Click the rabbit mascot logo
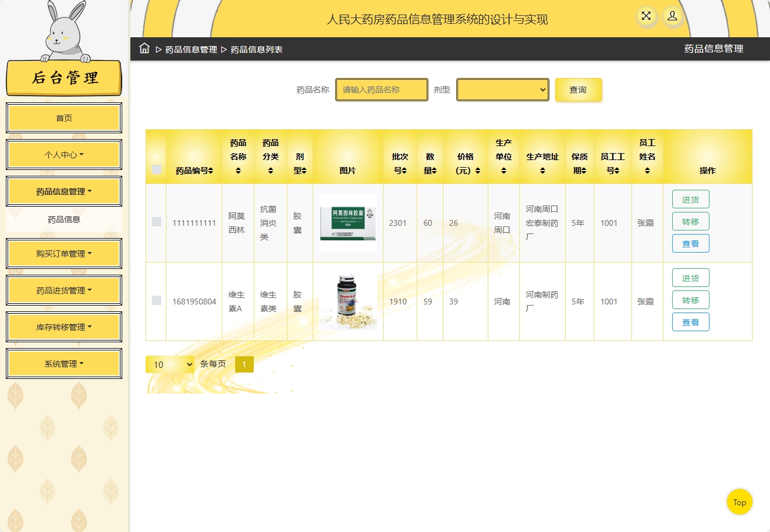Viewport: 770px width, 532px height. 66,32
